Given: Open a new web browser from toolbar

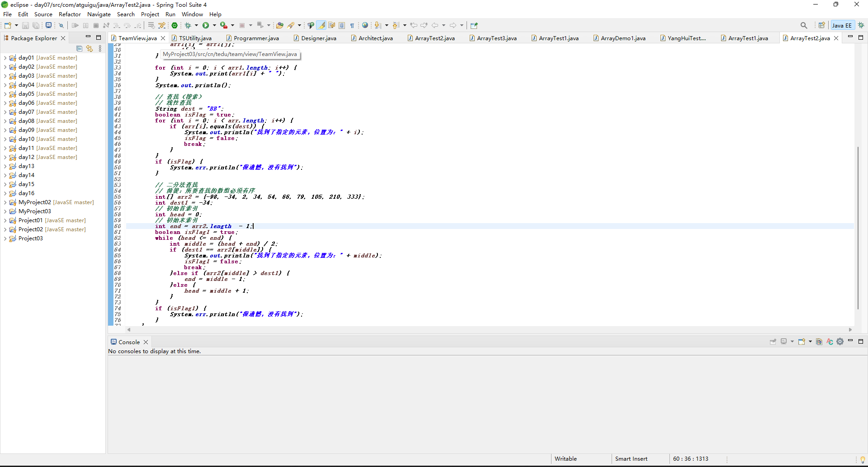Looking at the screenshot, I should pos(365,25).
